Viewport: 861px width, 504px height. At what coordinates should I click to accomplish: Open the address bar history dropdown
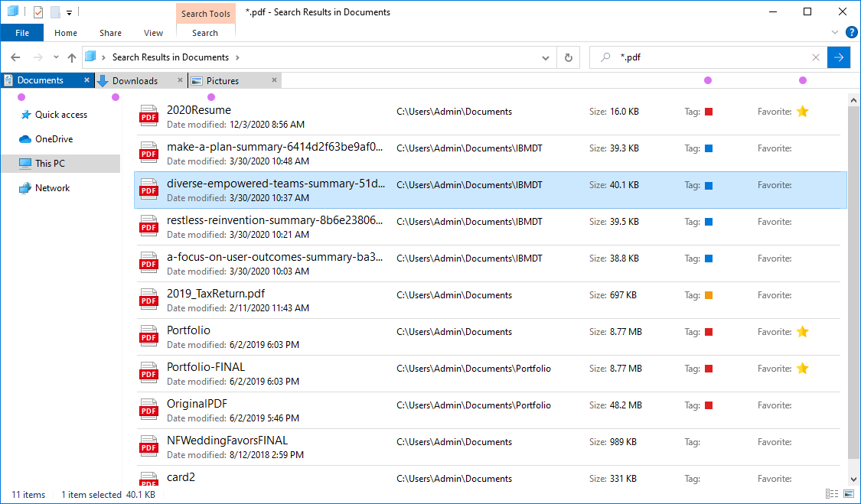tap(546, 57)
